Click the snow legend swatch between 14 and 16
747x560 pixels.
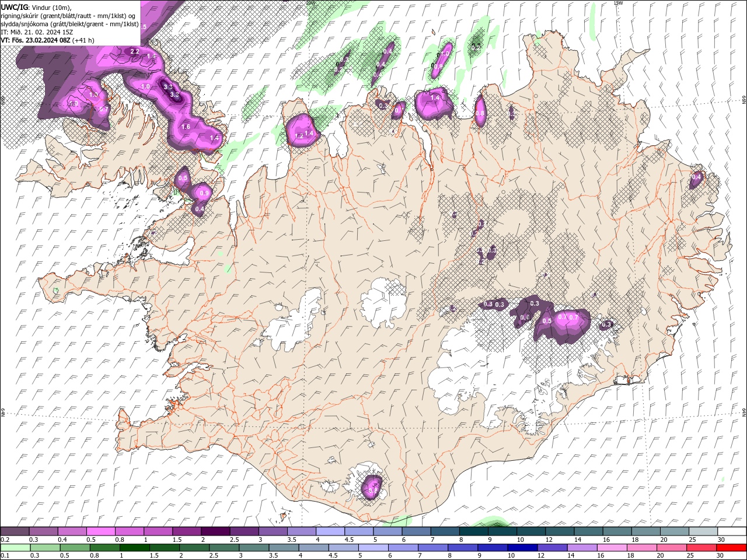click(x=588, y=531)
